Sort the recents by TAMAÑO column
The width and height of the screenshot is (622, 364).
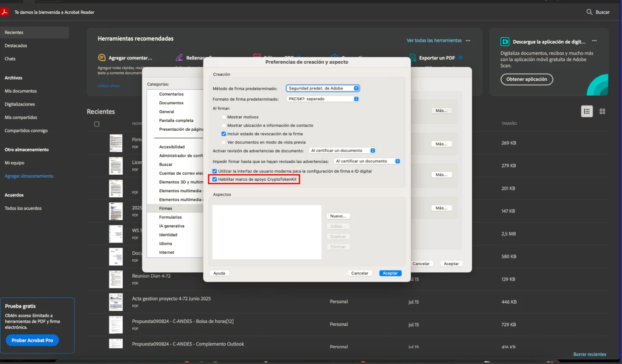point(509,124)
